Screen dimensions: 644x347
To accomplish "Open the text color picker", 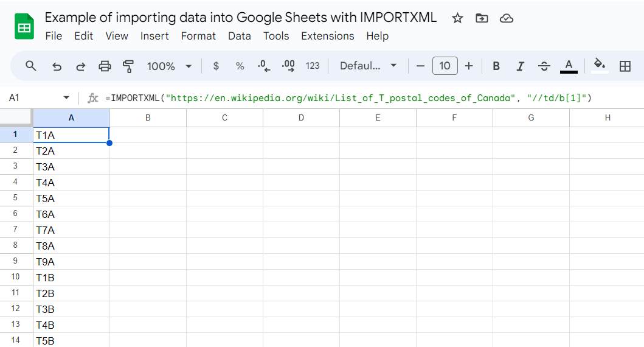I will pos(569,66).
